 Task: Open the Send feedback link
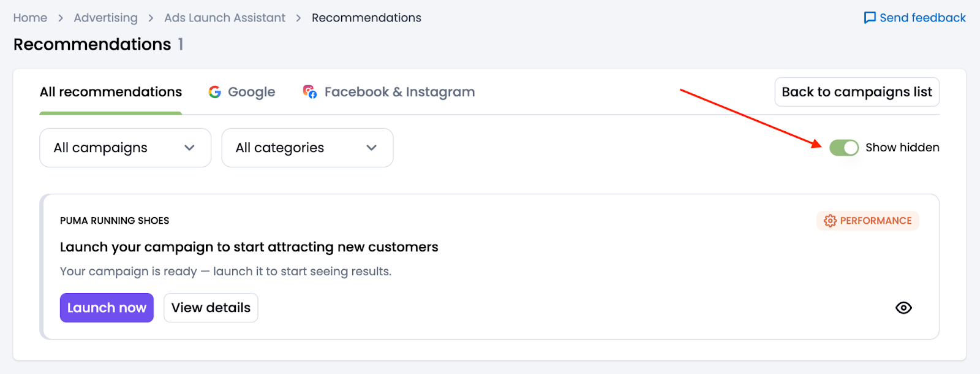click(922, 18)
